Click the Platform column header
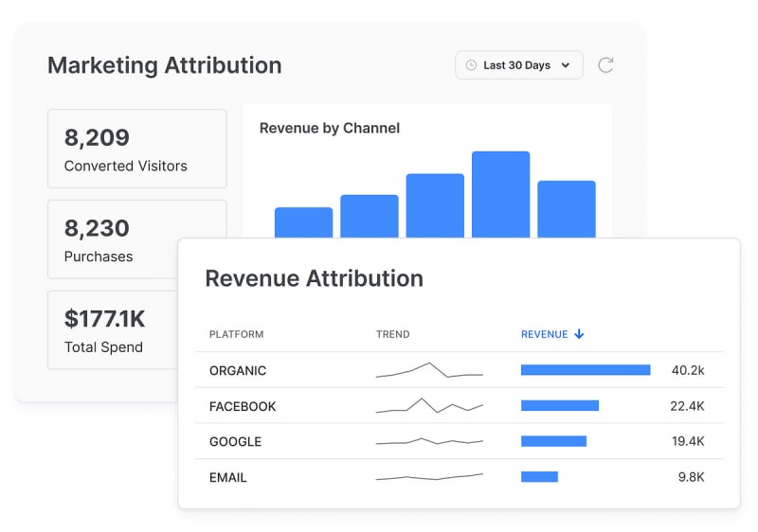The image size is (758, 532). [236, 334]
